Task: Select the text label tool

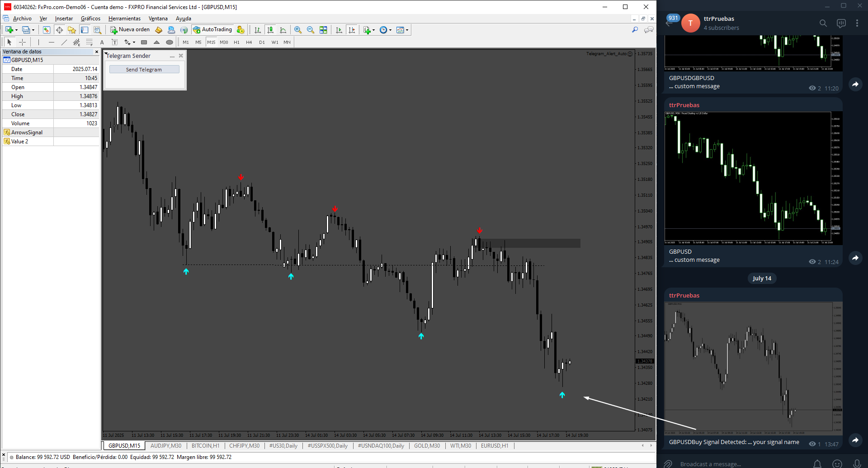Action: 115,42
